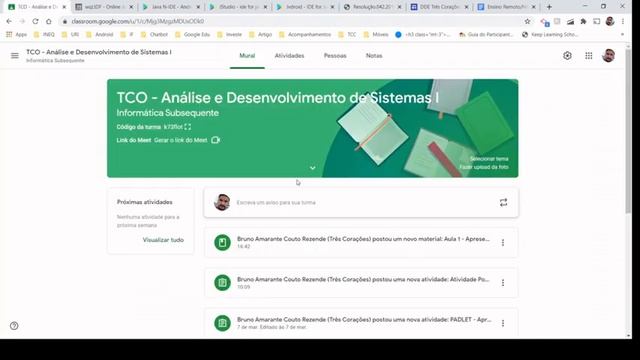The image size is (640, 360).
Task: Reload the page with the refresh icon
Action: coord(36,21)
